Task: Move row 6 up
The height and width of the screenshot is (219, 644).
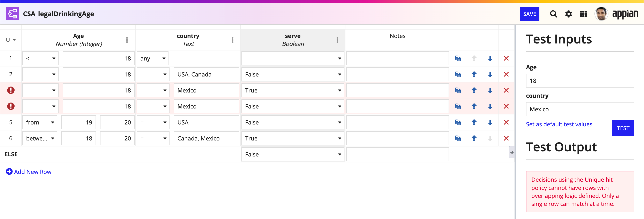Action: (474, 138)
